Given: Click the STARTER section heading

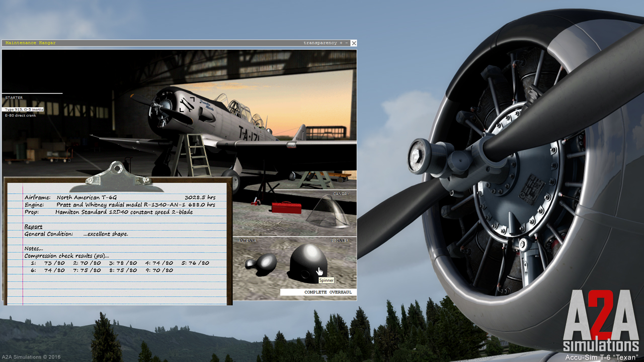Looking at the screenshot, I should click(14, 98).
